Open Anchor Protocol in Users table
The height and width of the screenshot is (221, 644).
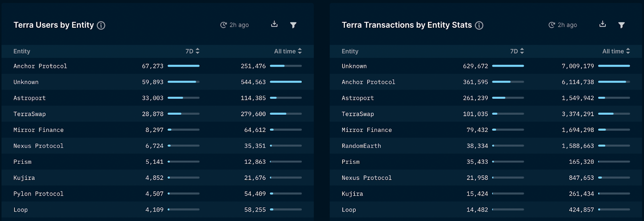pyautogui.click(x=40, y=66)
